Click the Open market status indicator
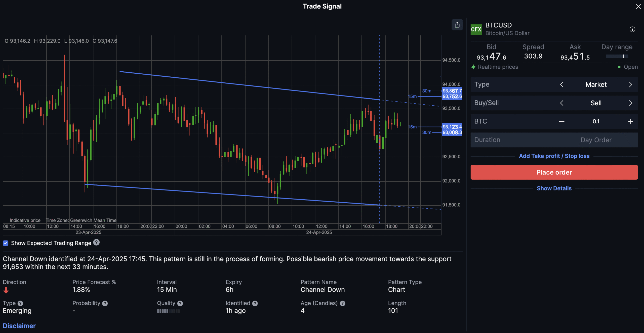Screen dimensions: 644x333 (628, 67)
